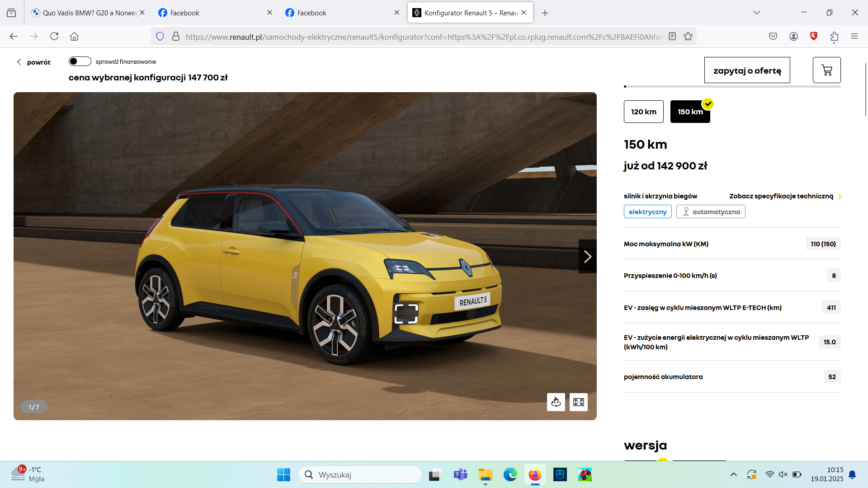The width and height of the screenshot is (868, 488).
Task: Click the 411 range value
Action: pyautogui.click(x=831, y=307)
